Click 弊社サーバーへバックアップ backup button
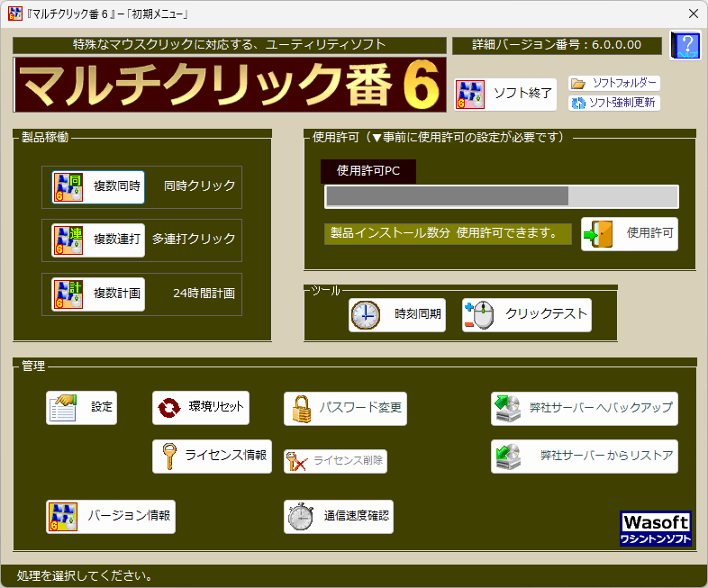Viewport: 708px width, 588px height. (585, 409)
